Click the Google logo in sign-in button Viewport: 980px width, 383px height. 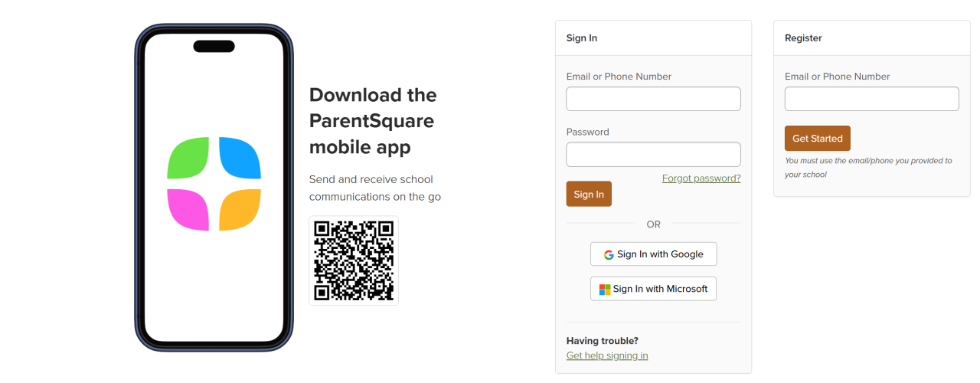click(609, 255)
